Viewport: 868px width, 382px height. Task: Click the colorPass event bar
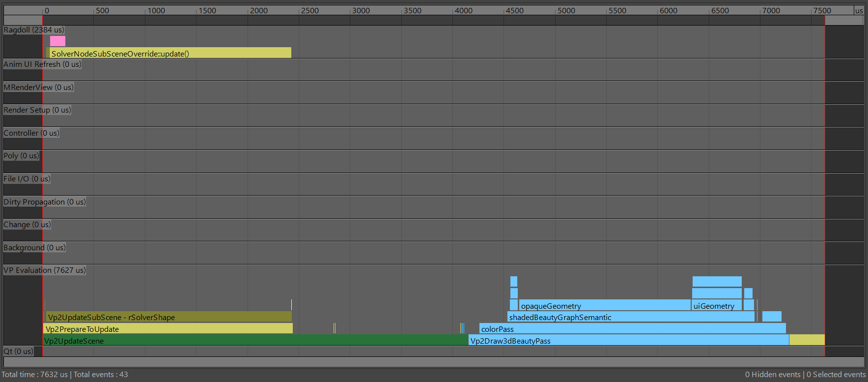tap(632, 328)
